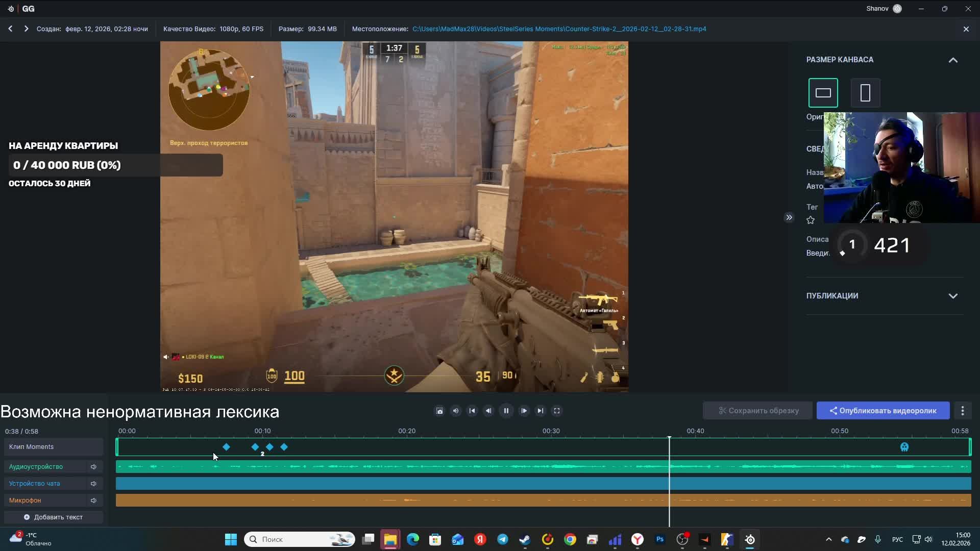Image resolution: width=980 pixels, height=551 pixels.
Task: Open the three-dot more options menu
Action: pyautogui.click(x=963, y=411)
